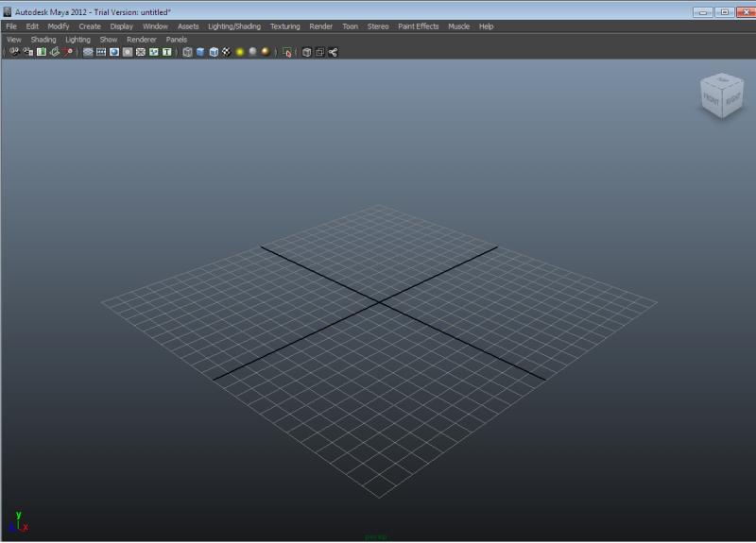Open camera attributes from panel toolbar
756x543 pixels.
[27, 52]
